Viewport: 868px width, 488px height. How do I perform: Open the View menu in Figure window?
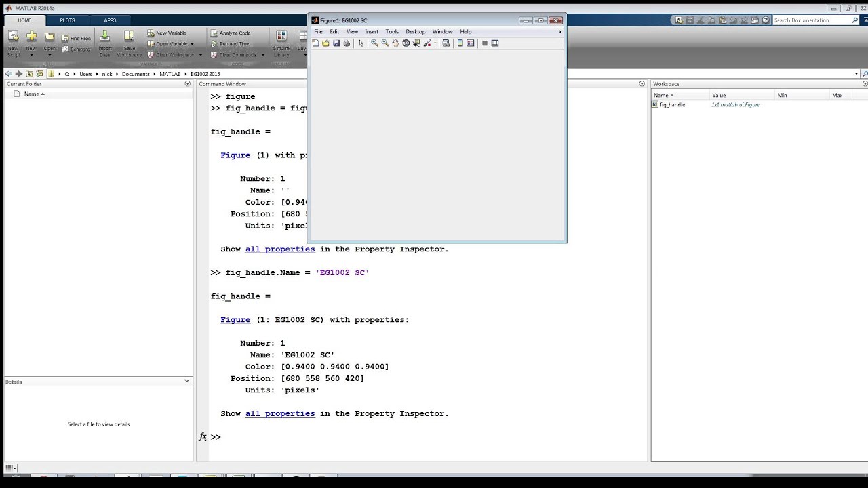[352, 32]
